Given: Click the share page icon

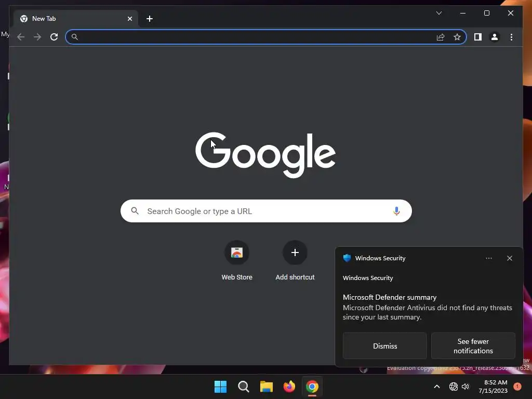Looking at the screenshot, I should click(441, 37).
